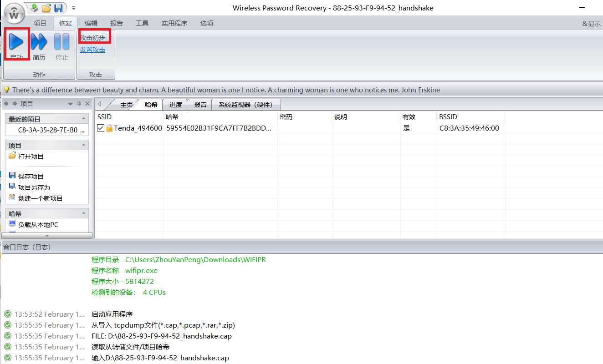Viewport: 603px width, 364px height.
Task: Collapse the 哈希 section in side panel
Action: 84,213
